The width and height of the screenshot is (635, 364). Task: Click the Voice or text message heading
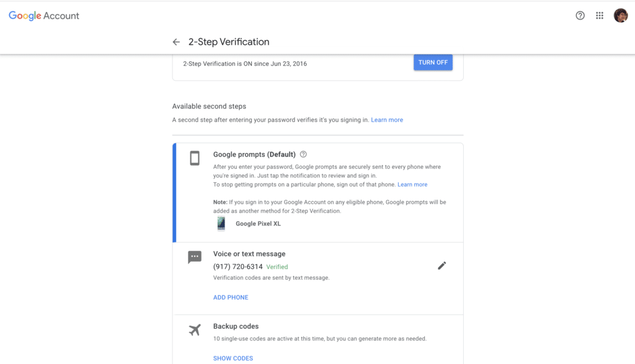click(x=249, y=254)
